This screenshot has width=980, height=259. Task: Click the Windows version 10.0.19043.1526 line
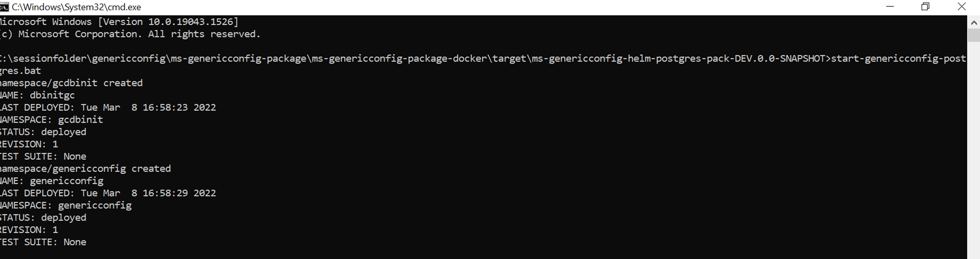118,22
